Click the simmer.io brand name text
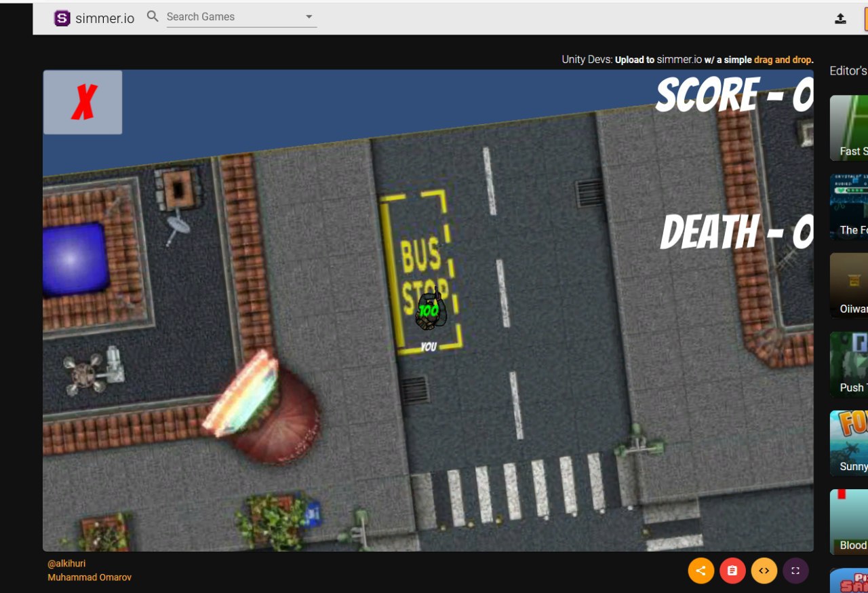Viewport: 868px width, 593px height. (105, 18)
